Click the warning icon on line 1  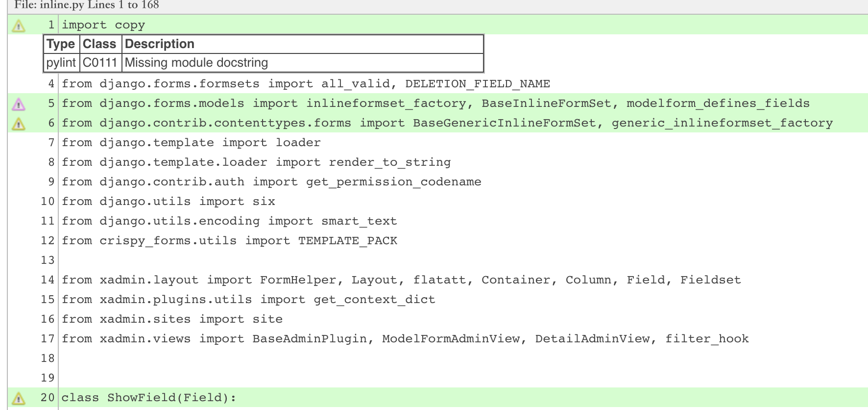coord(19,26)
